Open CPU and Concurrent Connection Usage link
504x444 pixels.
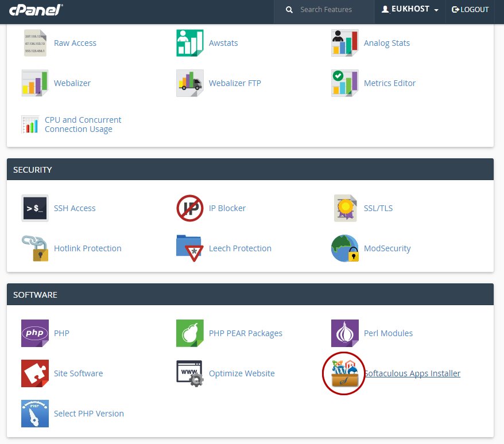coord(83,124)
